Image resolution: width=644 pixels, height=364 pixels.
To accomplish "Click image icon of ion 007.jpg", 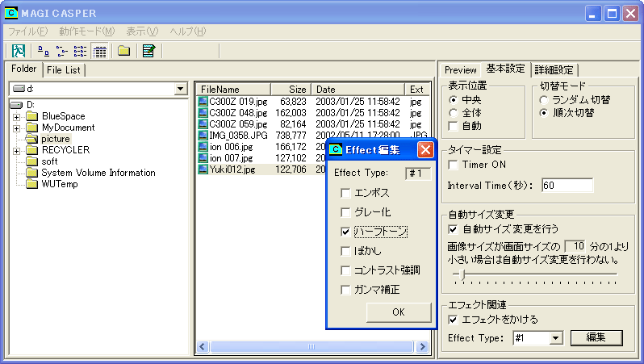I will [203, 157].
